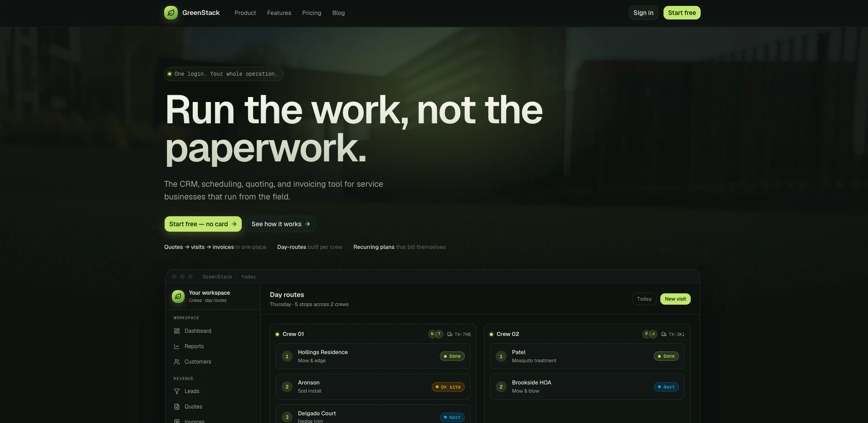Click the arrow in See how it works

[307, 224]
